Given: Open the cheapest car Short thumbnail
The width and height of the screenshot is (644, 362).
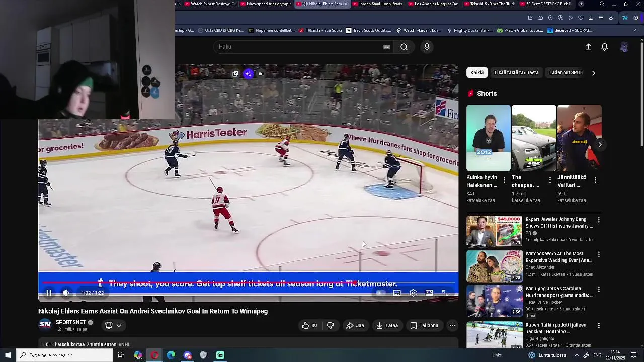Looking at the screenshot, I should (x=534, y=138).
